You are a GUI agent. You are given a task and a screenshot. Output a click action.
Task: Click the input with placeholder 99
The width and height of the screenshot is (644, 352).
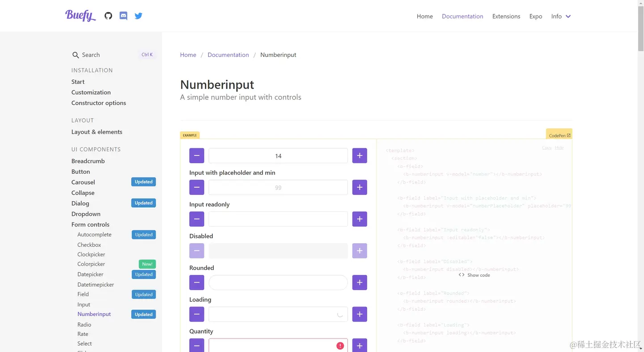278,188
